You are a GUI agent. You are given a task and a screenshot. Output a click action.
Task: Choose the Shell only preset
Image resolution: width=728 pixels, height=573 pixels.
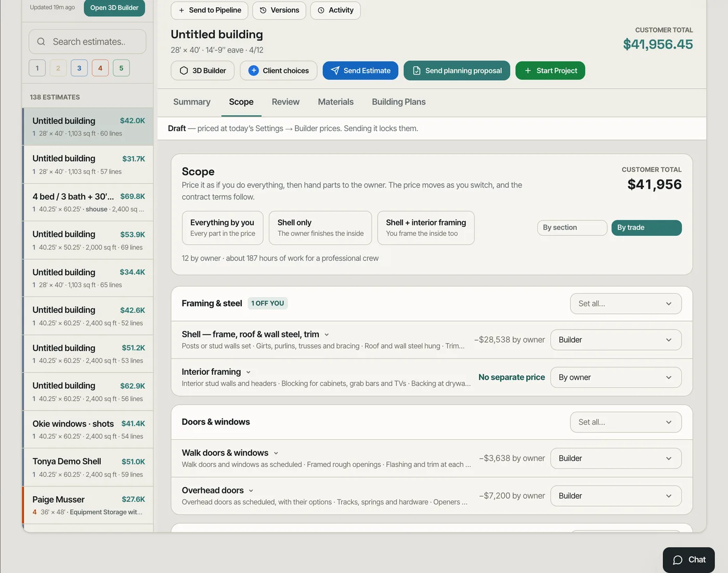tap(320, 228)
